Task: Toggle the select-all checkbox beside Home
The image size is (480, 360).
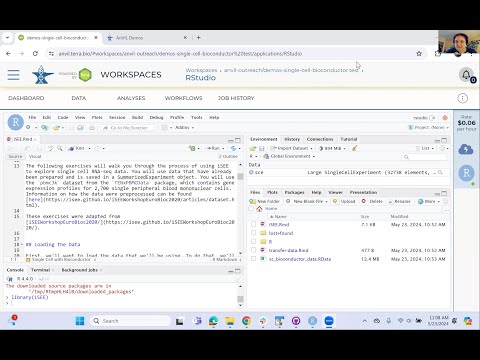Action: [251, 209]
